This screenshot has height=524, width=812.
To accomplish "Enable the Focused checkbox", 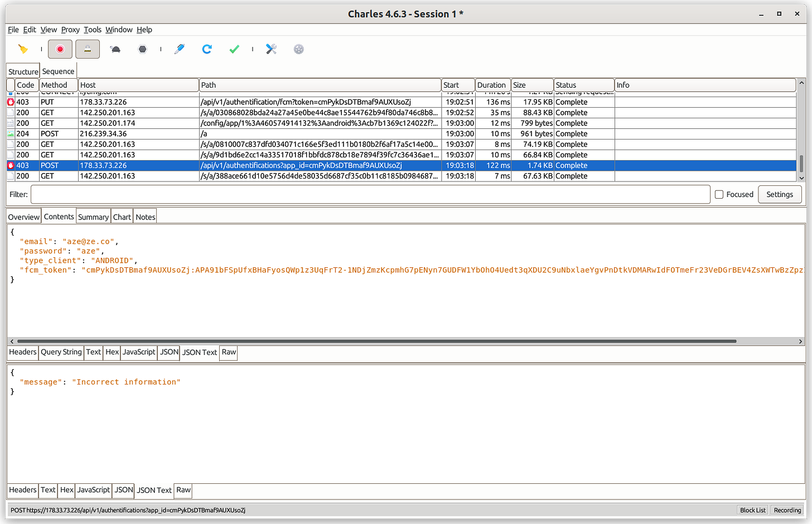I will pyautogui.click(x=719, y=194).
